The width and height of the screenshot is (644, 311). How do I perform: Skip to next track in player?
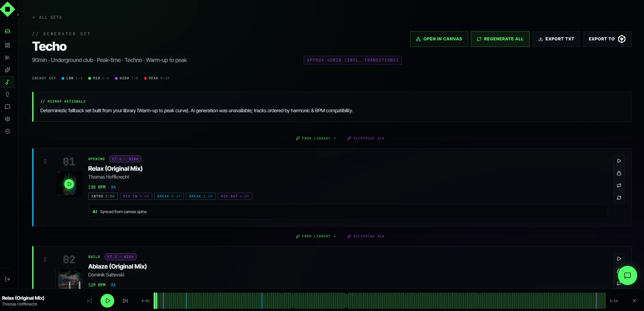coord(125,301)
